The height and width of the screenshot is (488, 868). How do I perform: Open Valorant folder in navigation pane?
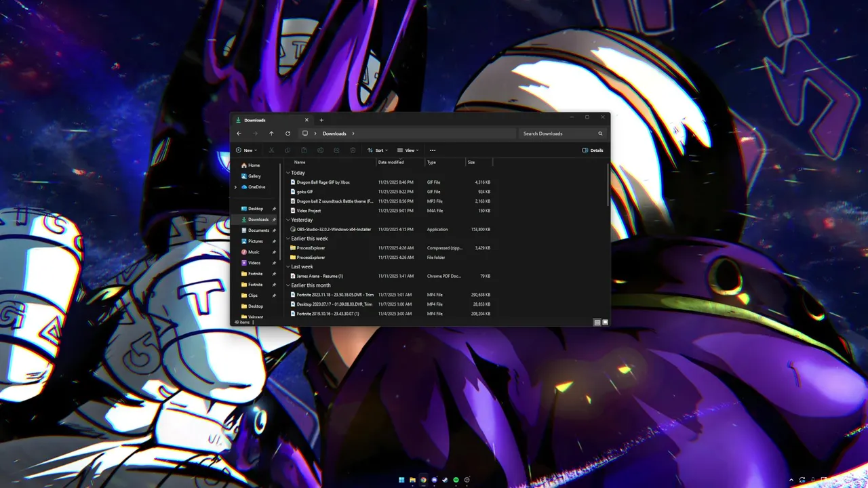tap(256, 317)
